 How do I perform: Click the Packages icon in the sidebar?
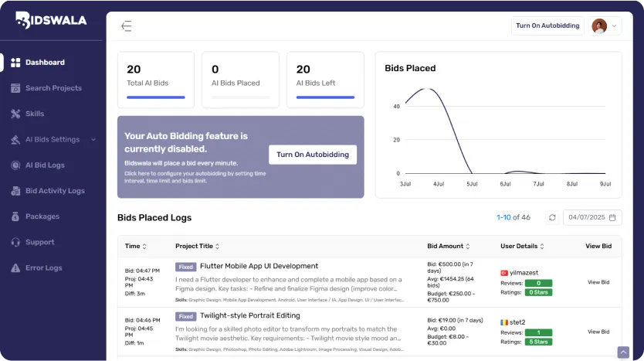pos(15,216)
